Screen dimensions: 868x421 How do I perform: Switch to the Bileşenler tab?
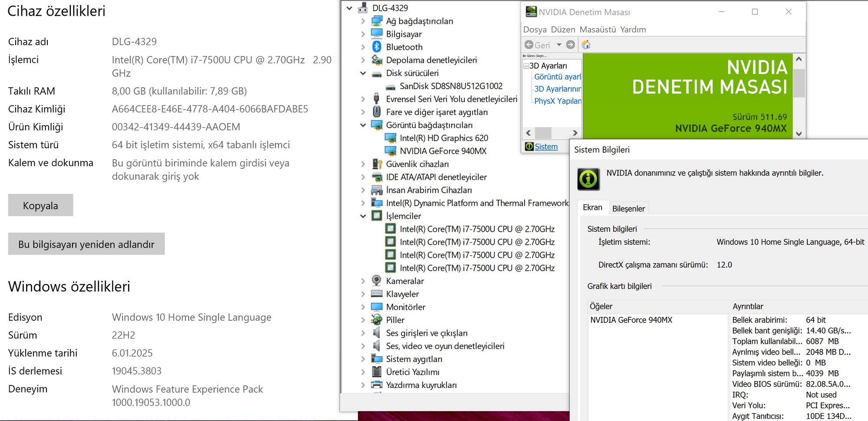pyautogui.click(x=628, y=209)
